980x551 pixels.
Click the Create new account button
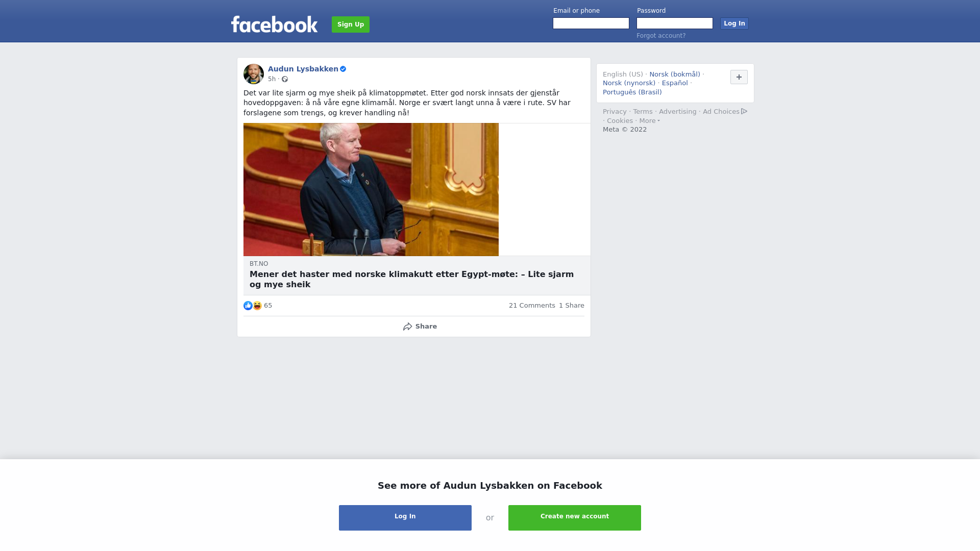point(575,518)
